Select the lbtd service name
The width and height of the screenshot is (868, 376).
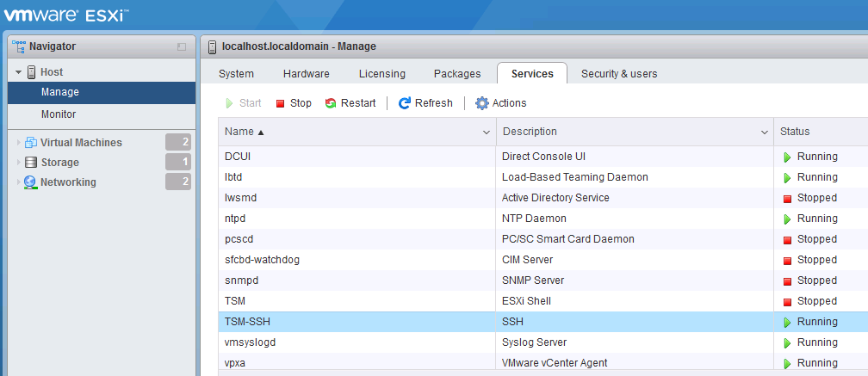coord(233,177)
